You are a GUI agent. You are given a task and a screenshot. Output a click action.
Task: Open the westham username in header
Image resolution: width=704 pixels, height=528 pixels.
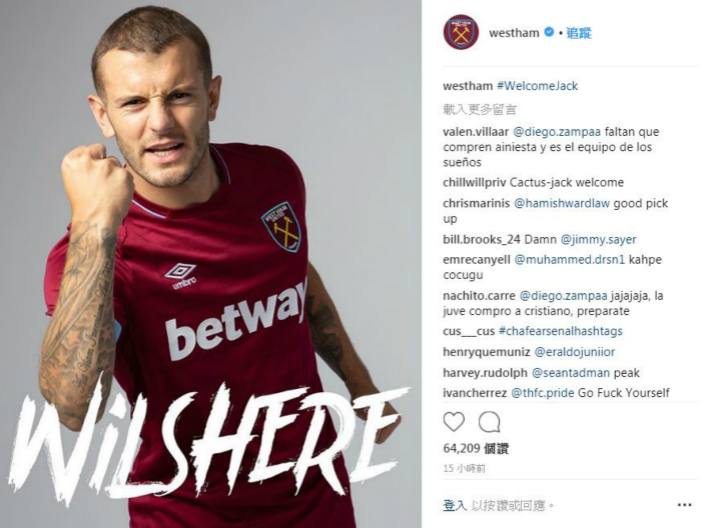(514, 33)
